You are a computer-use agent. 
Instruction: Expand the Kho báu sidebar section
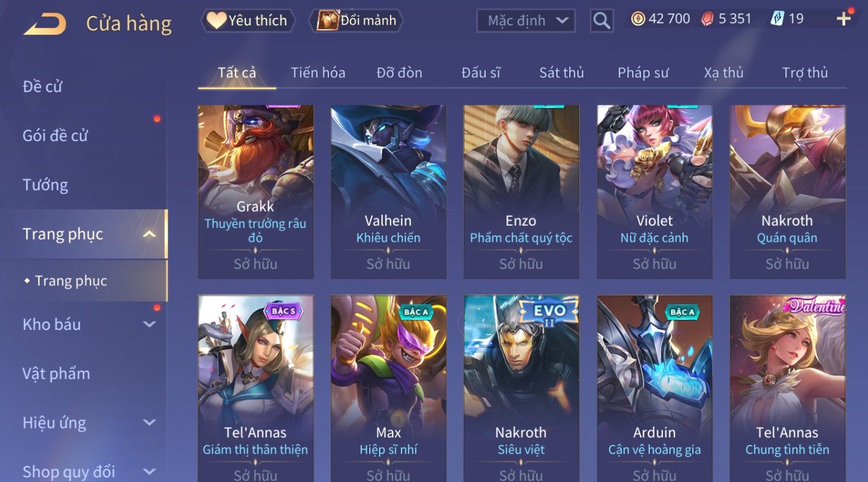point(149,324)
